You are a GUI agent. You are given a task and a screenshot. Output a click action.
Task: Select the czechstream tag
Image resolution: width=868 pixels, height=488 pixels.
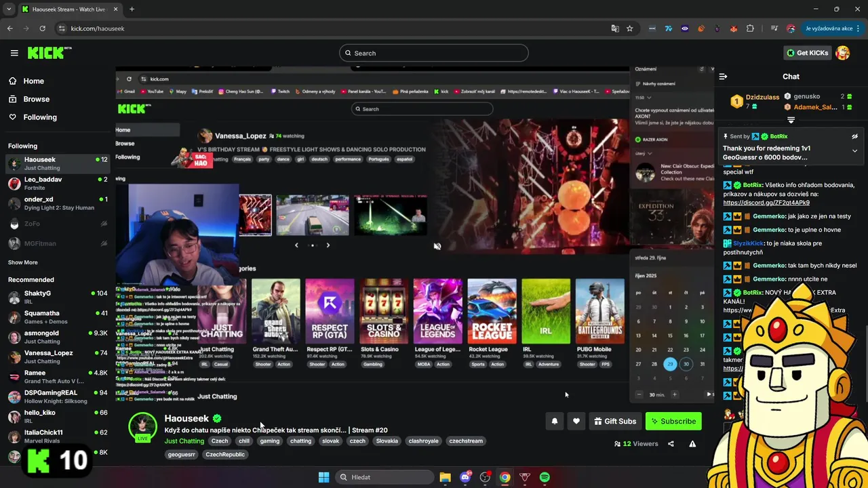[466, 441]
